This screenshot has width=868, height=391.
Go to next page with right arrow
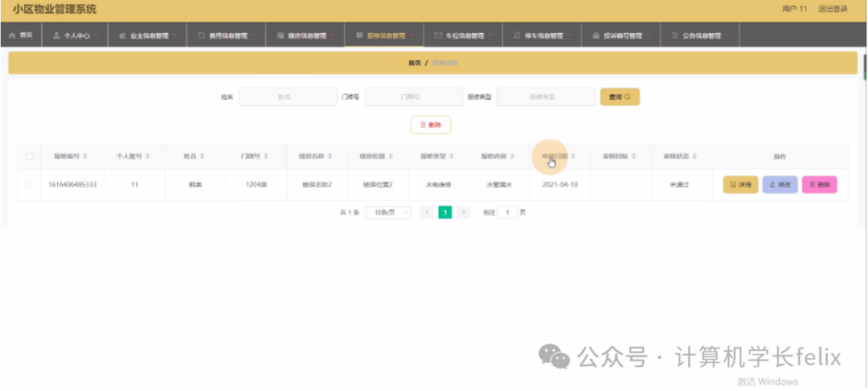point(464,213)
